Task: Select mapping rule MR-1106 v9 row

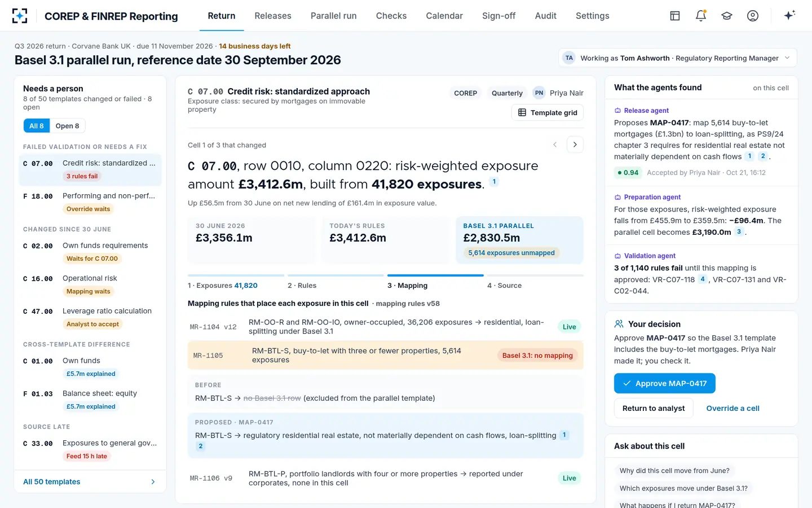Action: [386, 478]
